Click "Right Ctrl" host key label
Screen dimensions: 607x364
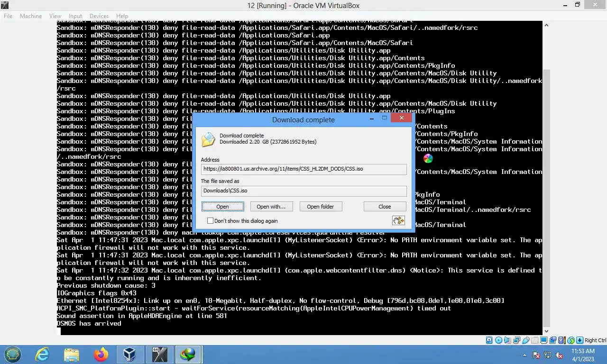click(x=595, y=340)
